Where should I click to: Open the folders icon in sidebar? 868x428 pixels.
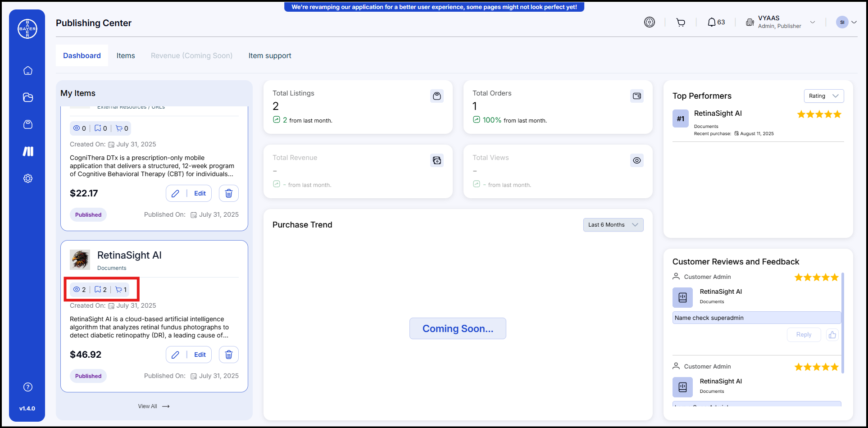click(x=28, y=97)
